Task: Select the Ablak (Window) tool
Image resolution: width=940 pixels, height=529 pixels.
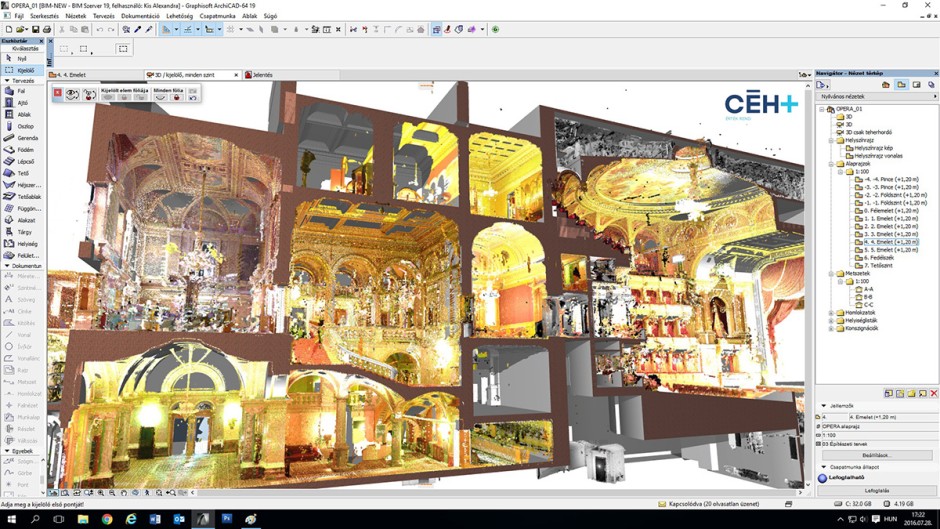Action: (x=20, y=115)
